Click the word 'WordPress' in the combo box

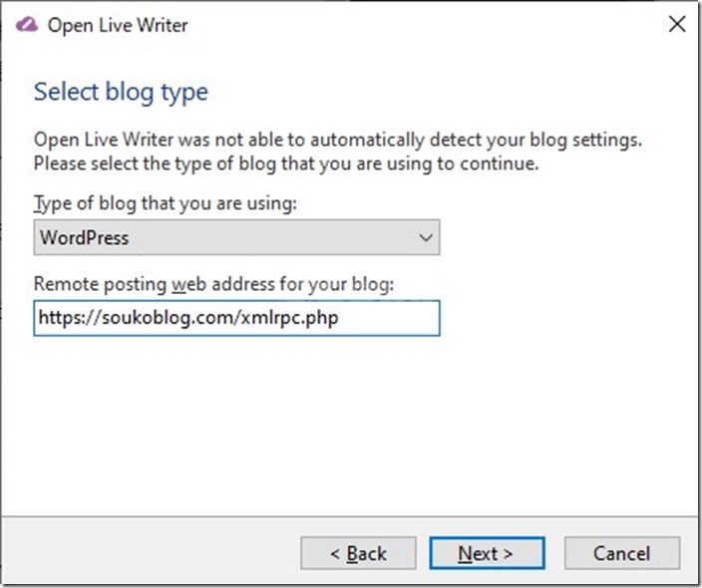(84, 237)
